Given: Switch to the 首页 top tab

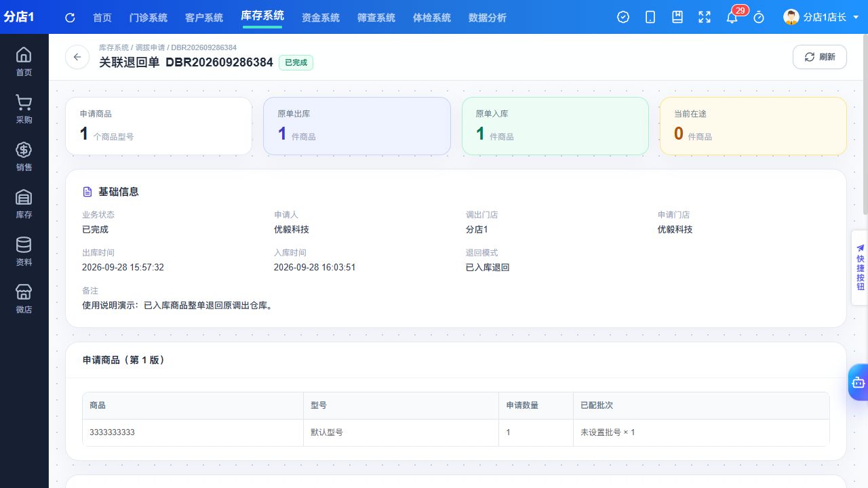Looking at the screenshot, I should (x=102, y=18).
